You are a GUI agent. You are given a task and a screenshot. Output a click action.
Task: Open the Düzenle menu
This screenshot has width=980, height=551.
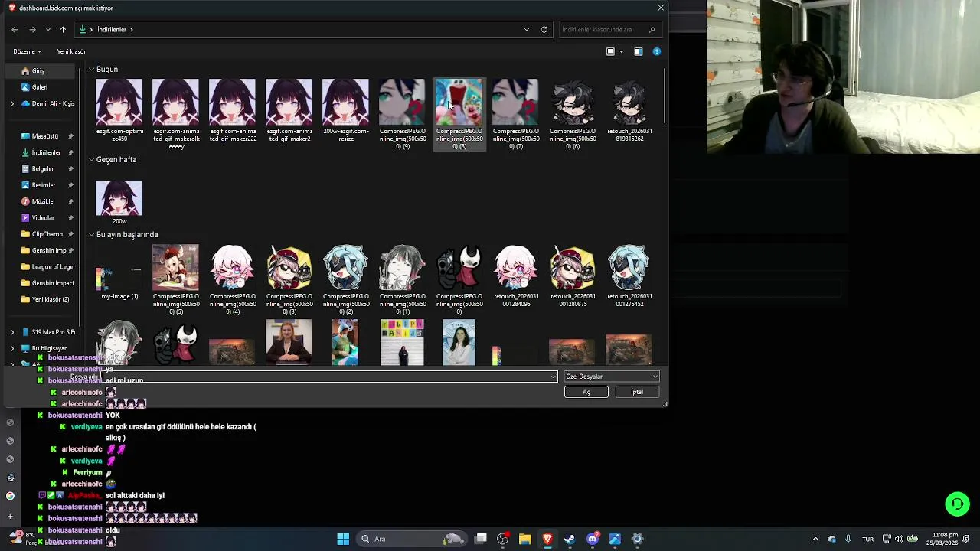(27, 51)
